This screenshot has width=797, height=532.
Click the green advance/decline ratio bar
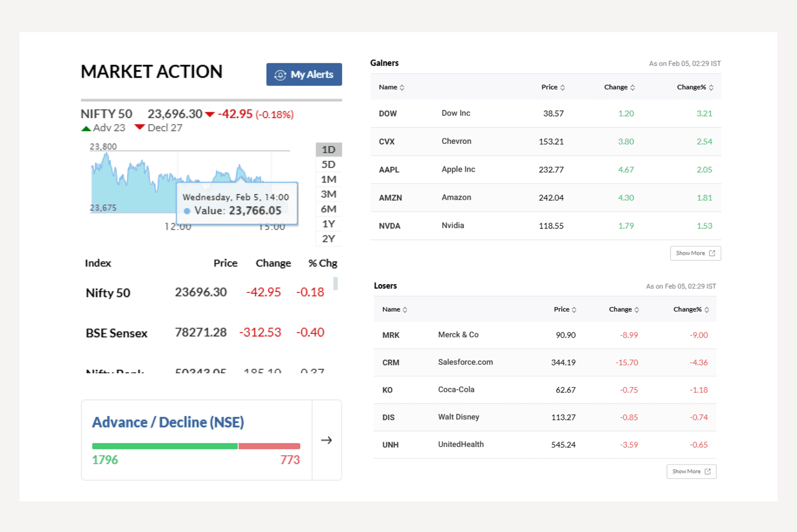coord(164,446)
